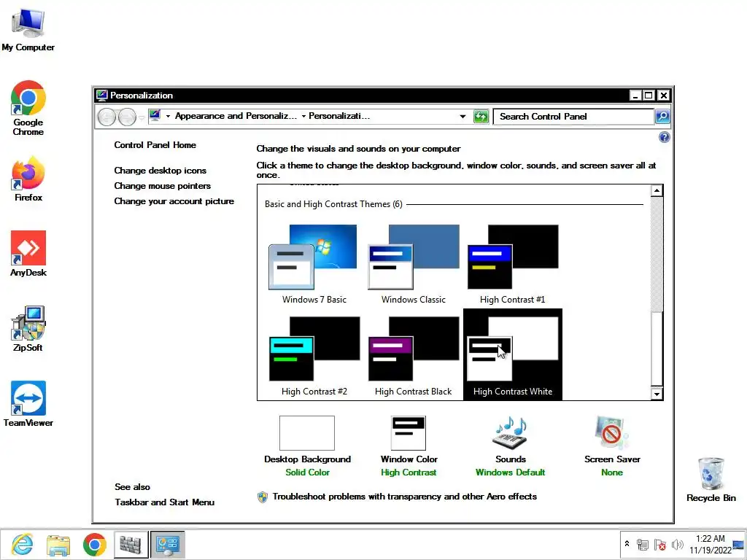Open Firefox desktop shortcut

click(28, 179)
